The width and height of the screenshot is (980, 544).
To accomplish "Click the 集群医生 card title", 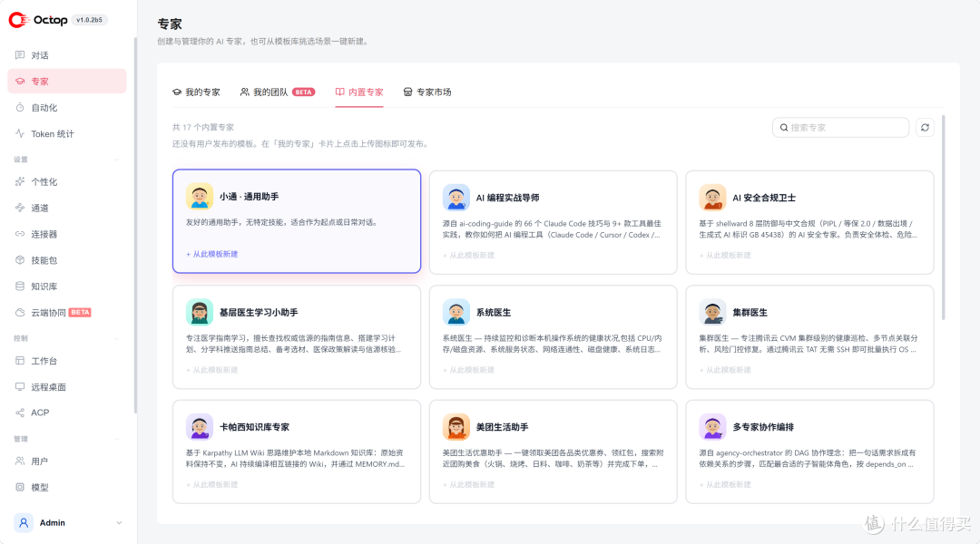I will point(750,312).
